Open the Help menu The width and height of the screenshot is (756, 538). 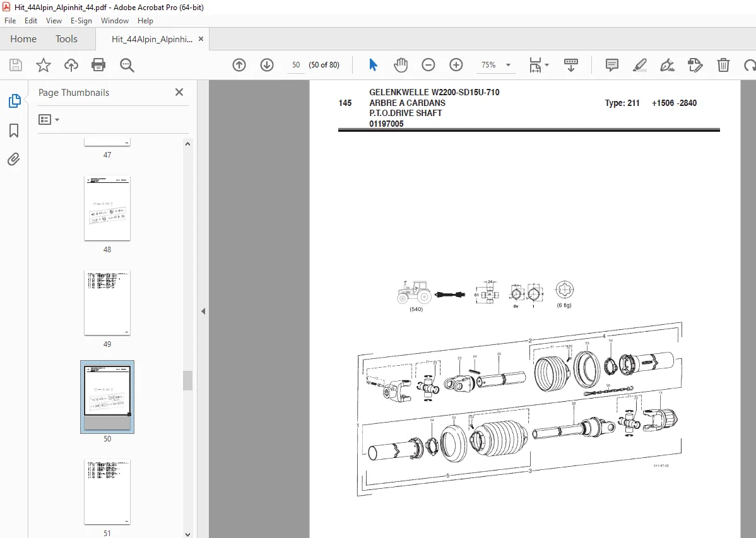pyautogui.click(x=145, y=21)
